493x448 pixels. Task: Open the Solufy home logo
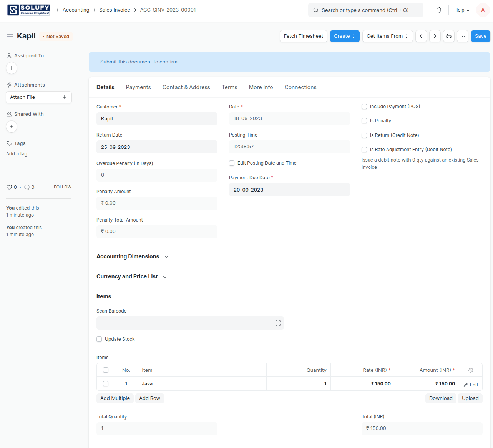(x=29, y=10)
